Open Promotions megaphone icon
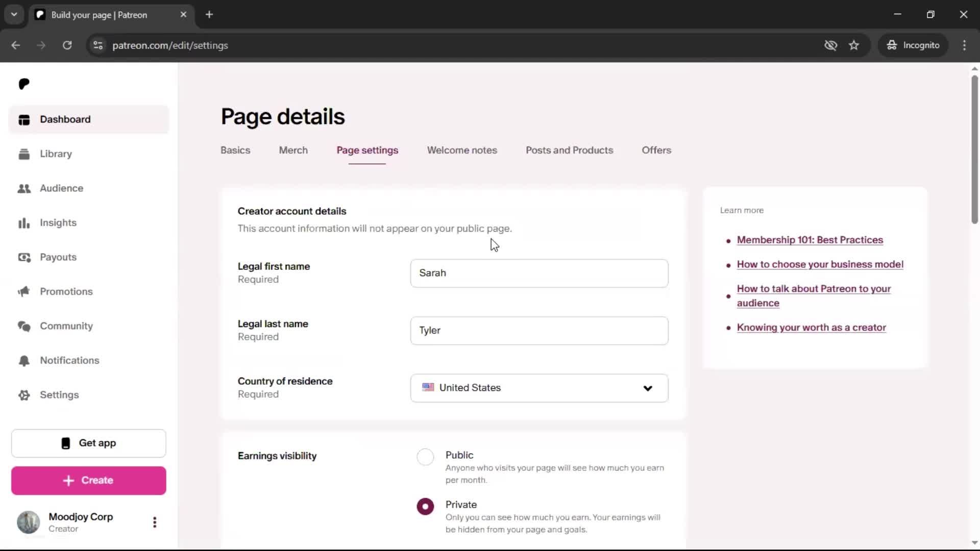This screenshot has height=551, width=980. [24, 292]
